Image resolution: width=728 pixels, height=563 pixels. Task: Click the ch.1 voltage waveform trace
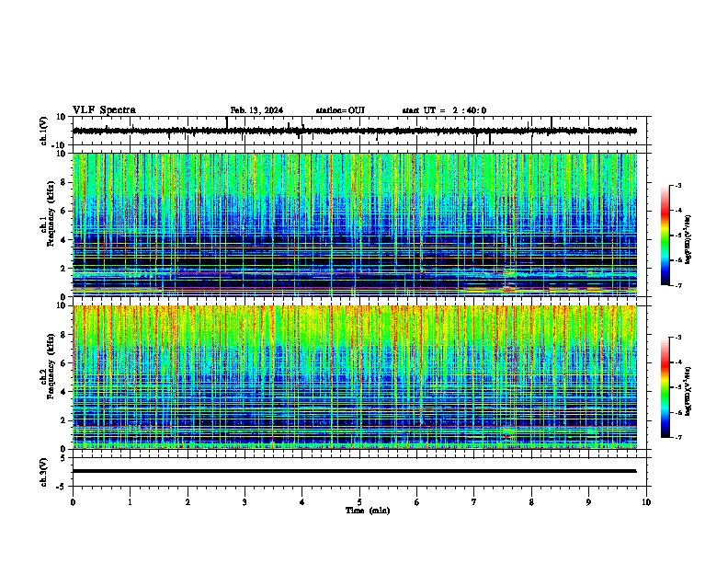(x=355, y=131)
